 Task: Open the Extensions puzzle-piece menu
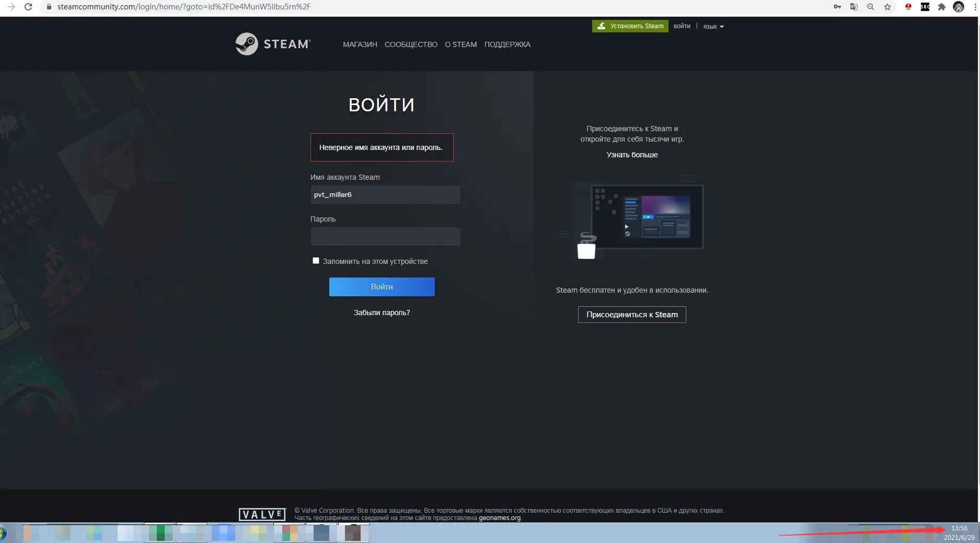[x=942, y=7]
